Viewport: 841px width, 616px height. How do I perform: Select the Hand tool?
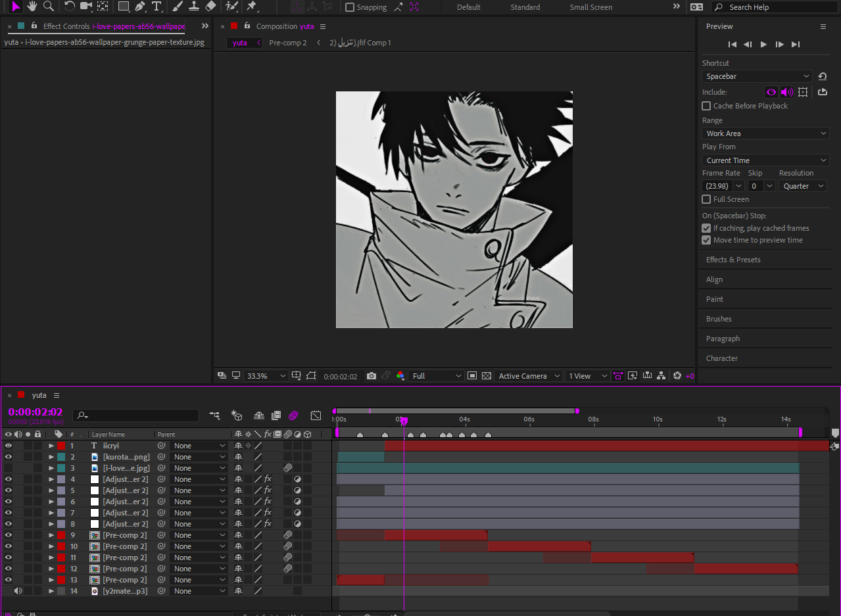pyautogui.click(x=32, y=7)
